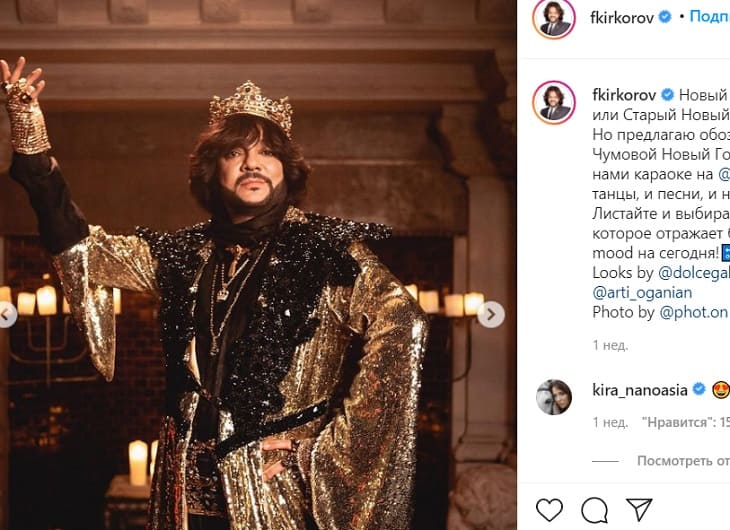
Task: Open fkirkorov avatar in post header
Action: coord(554,18)
